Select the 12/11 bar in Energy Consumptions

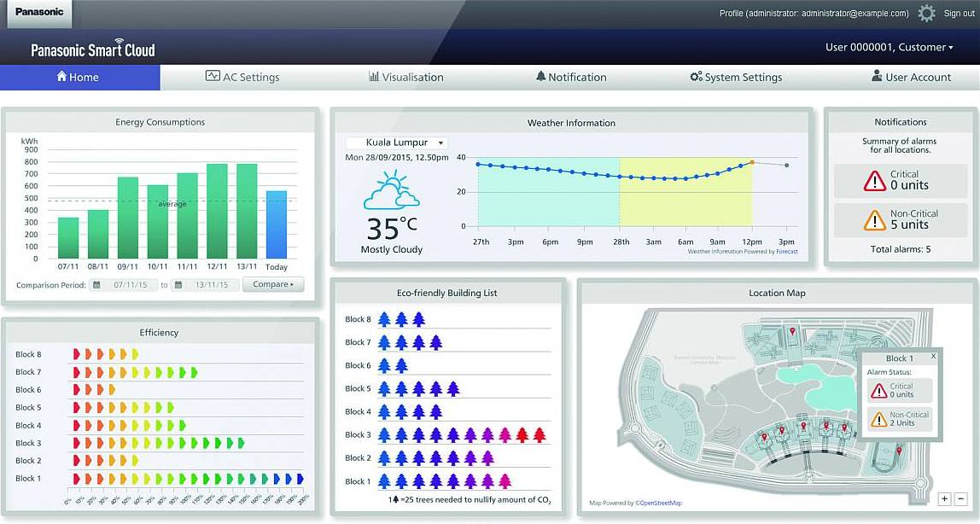[217, 211]
